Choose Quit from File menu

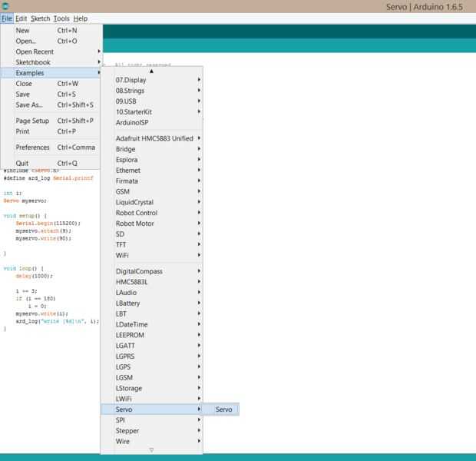[51, 163]
